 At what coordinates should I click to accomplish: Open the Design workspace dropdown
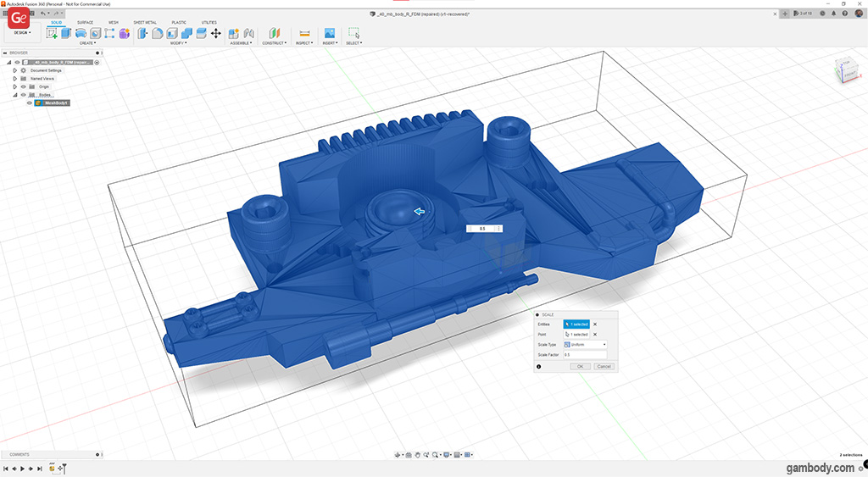[21, 33]
